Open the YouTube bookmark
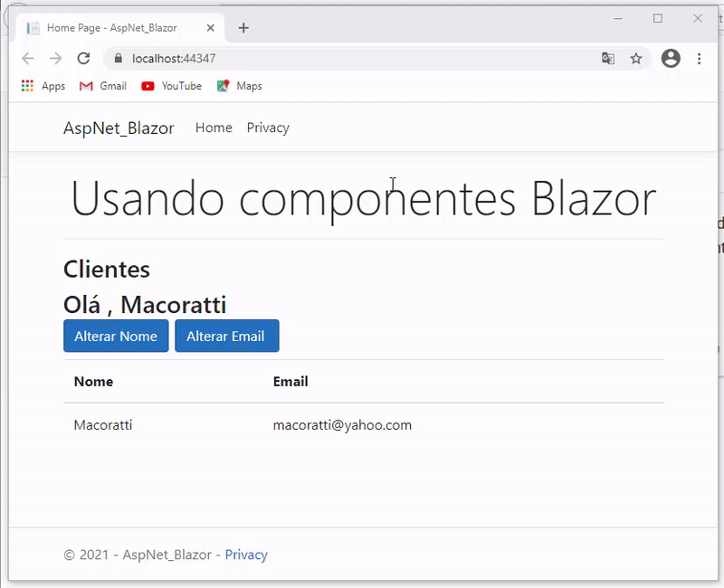Image resolution: width=724 pixels, height=588 pixels. pos(171,86)
